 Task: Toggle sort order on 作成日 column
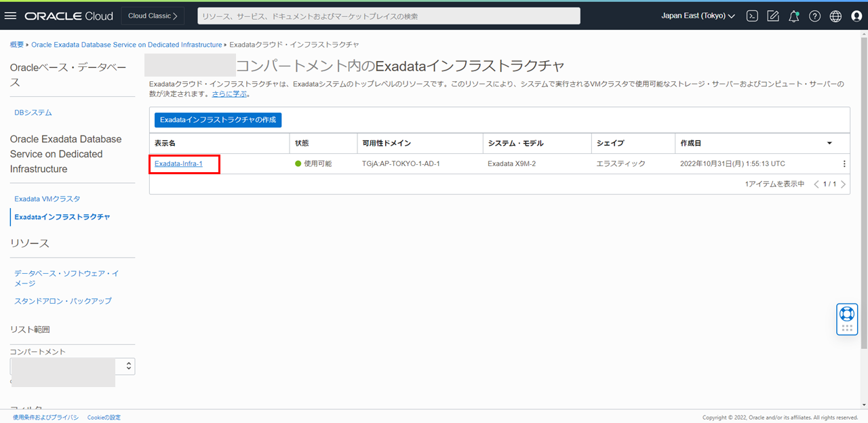(829, 143)
